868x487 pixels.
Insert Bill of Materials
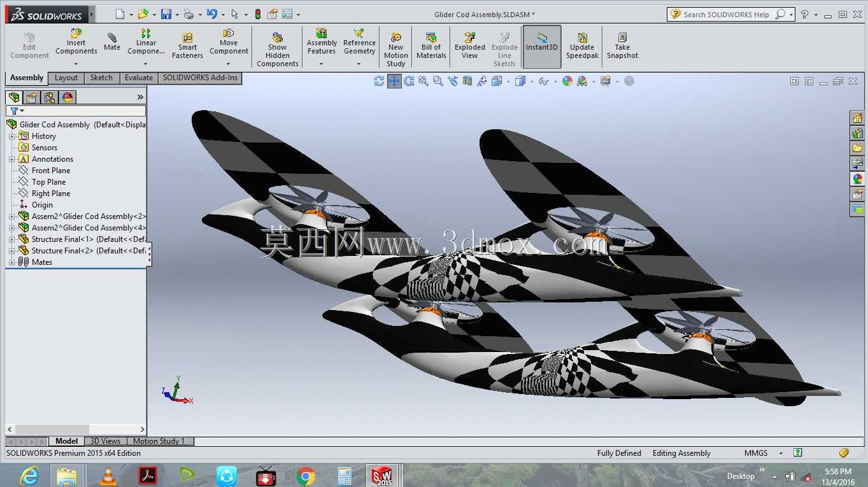[x=431, y=46]
